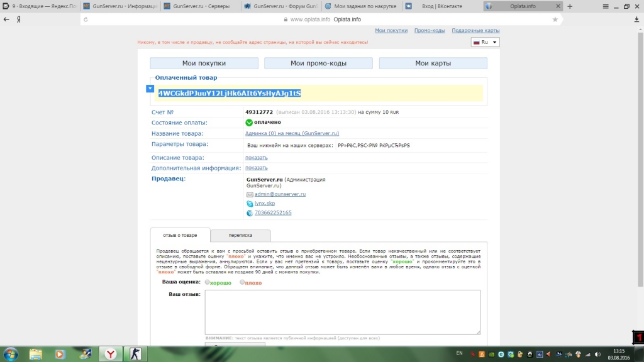
Task: Open the admin@gunserver.ru email link
Action: pos(280,194)
